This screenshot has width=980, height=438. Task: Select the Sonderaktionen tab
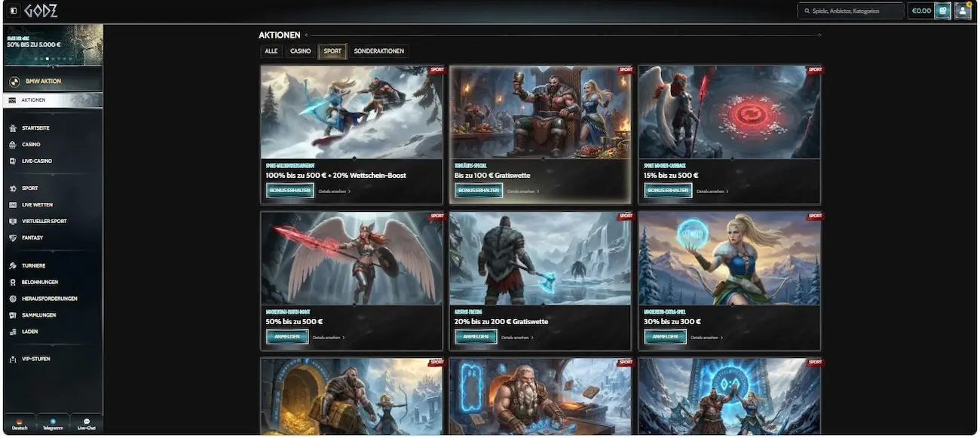click(378, 51)
